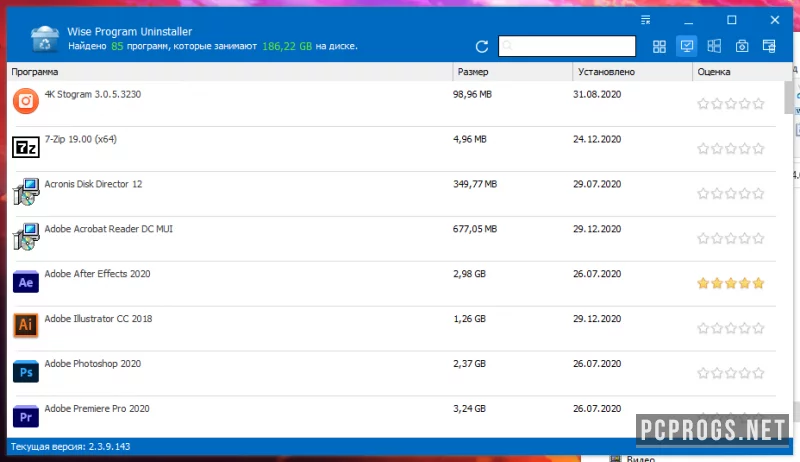Click the 677,05 MB size value

click(x=474, y=229)
